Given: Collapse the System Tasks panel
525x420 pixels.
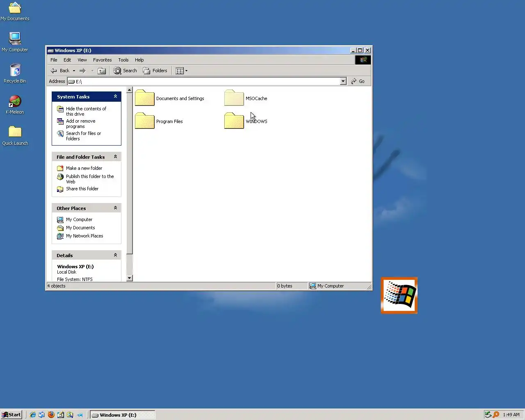Looking at the screenshot, I should (x=115, y=96).
